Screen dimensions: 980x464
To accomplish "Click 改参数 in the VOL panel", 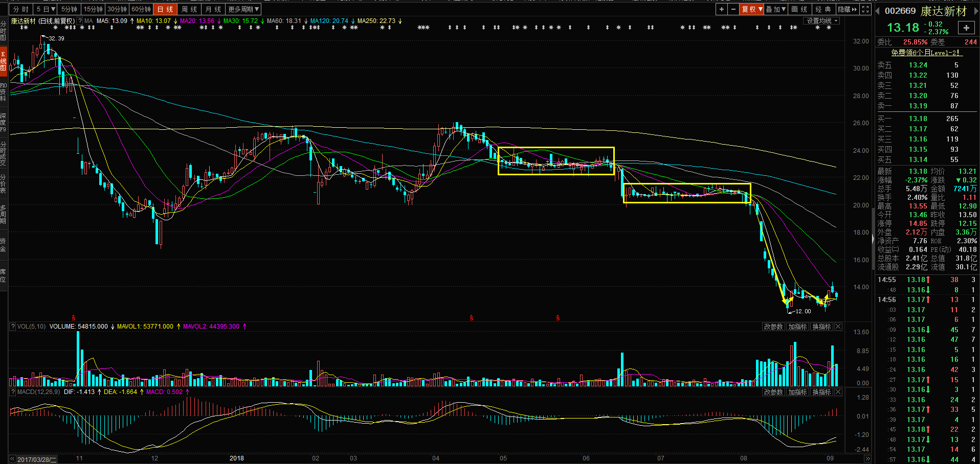I will tap(773, 327).
